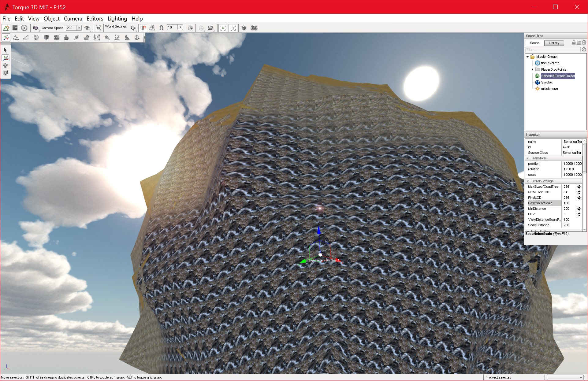
Task: Open the GUI Editor icon
Action: pyautogui.click(x=15, y=28)
